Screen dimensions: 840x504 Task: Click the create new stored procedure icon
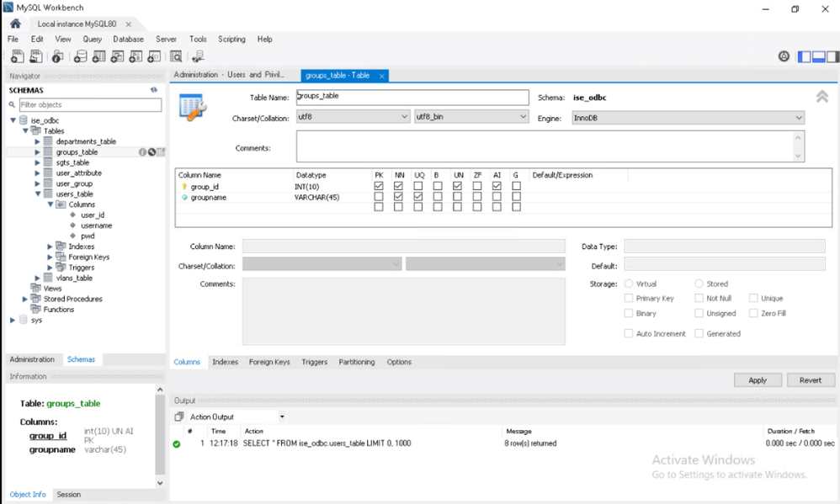click(x=136, y=56)
